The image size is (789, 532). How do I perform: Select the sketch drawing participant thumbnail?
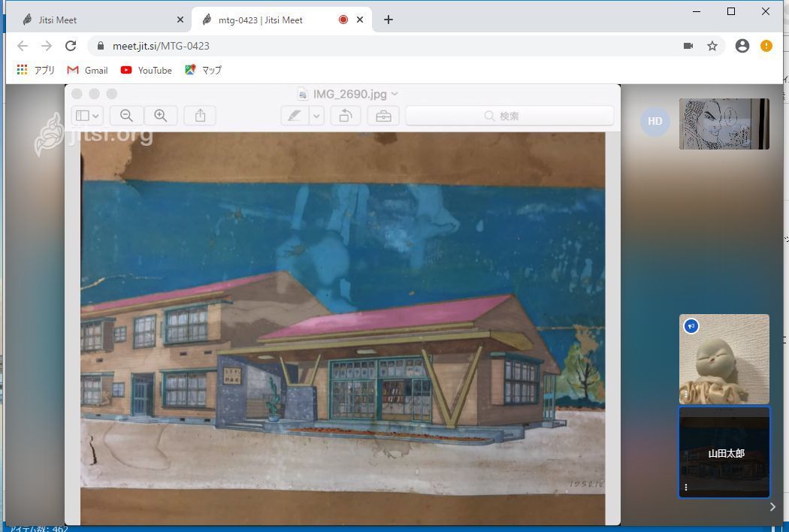(x=724, y=124)
